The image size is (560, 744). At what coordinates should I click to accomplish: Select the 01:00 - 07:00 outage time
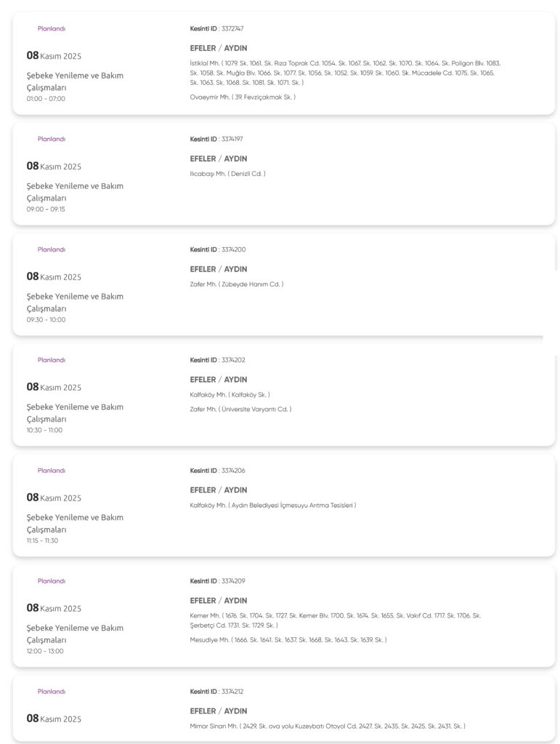click(x=46, y=99)
